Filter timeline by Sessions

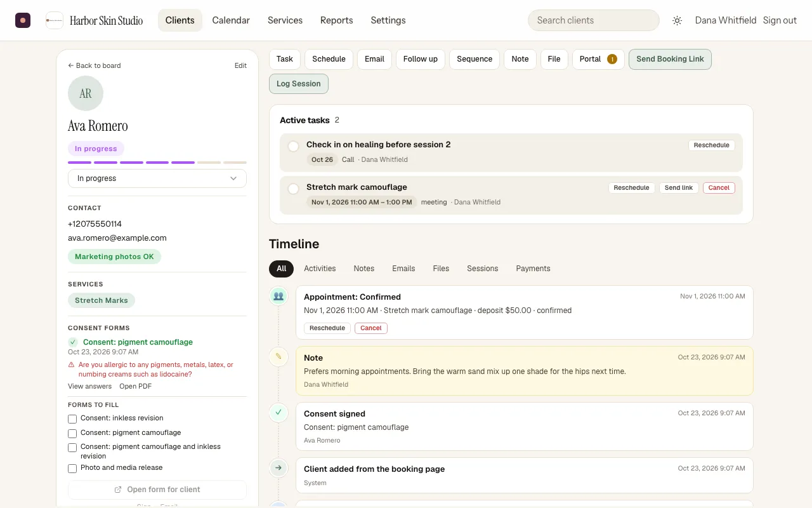point(483,269)
